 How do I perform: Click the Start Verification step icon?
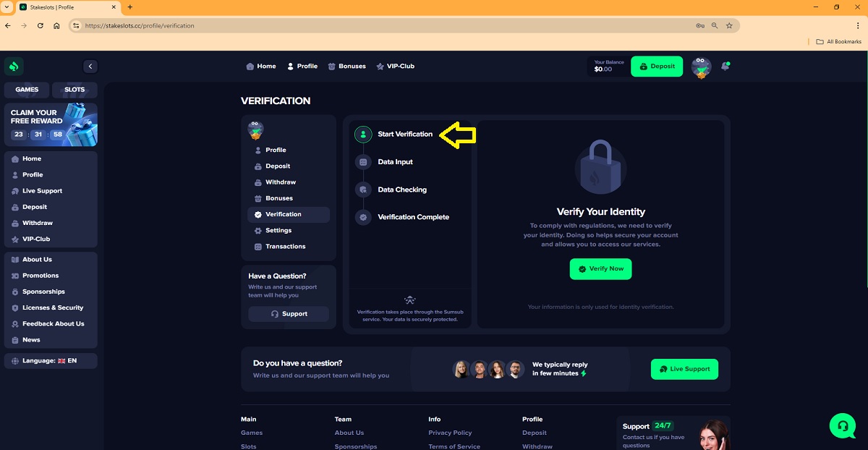point(363,135)
